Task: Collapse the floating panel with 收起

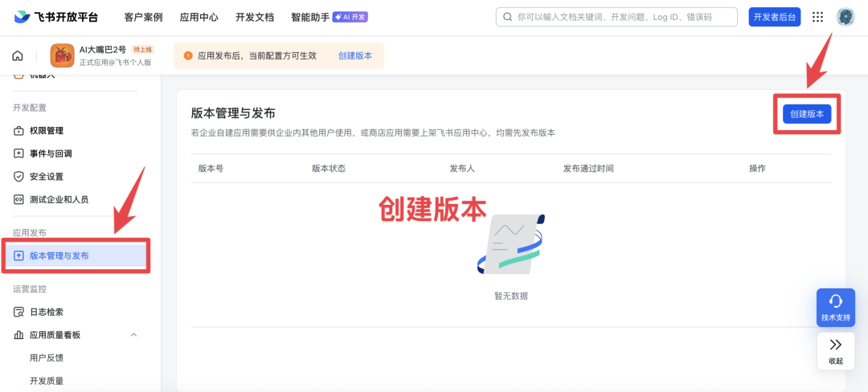Action: pos(835,351)
